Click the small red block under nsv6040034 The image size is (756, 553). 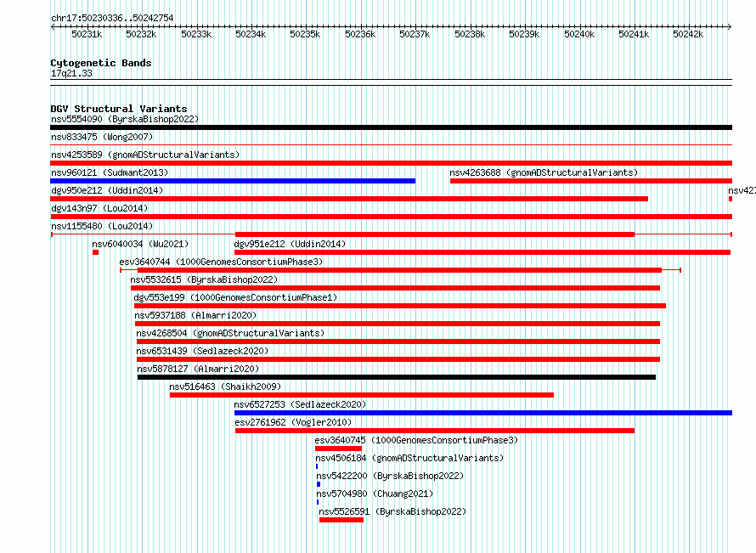point(95,252)
